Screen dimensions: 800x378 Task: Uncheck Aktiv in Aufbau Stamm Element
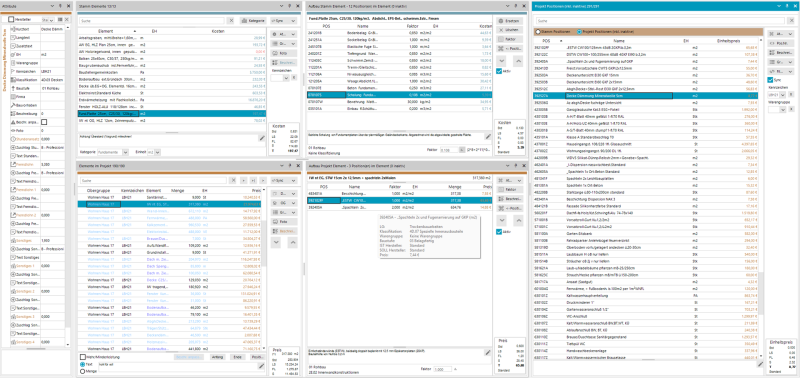[499, 71]
